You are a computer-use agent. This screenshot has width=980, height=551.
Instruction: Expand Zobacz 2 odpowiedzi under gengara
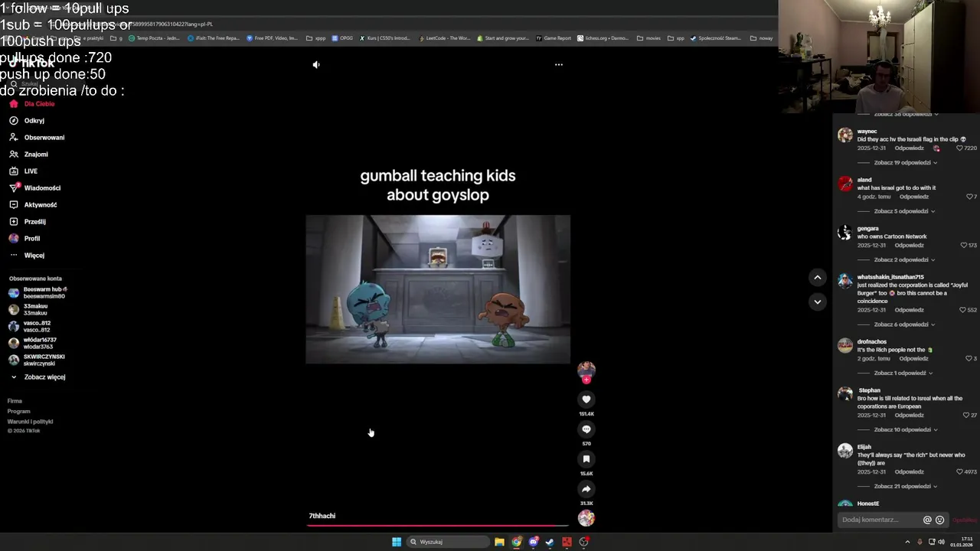[x=904, y=260]
